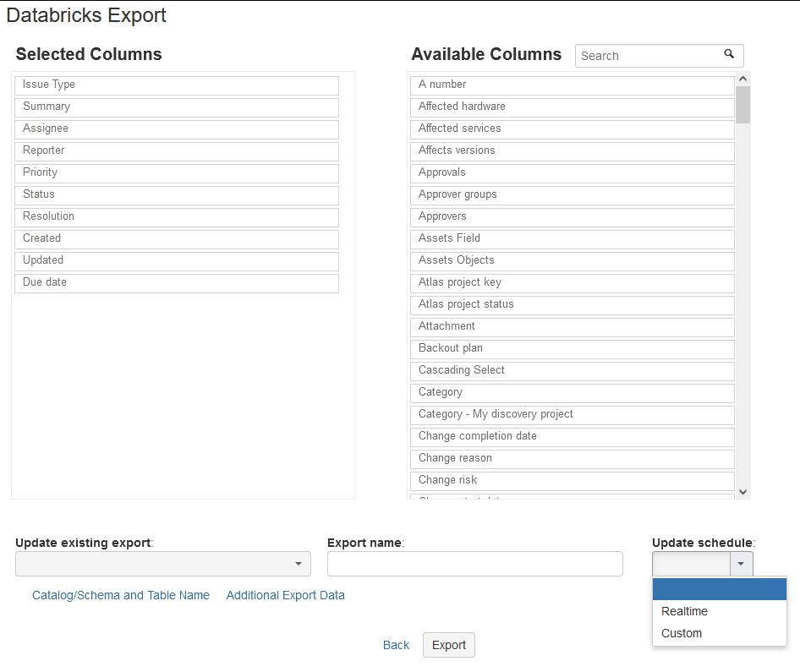The height and width of the screenshot is (672, 800).
Task: Pick Change risk from Available Columns
Action: click(573, 481)
